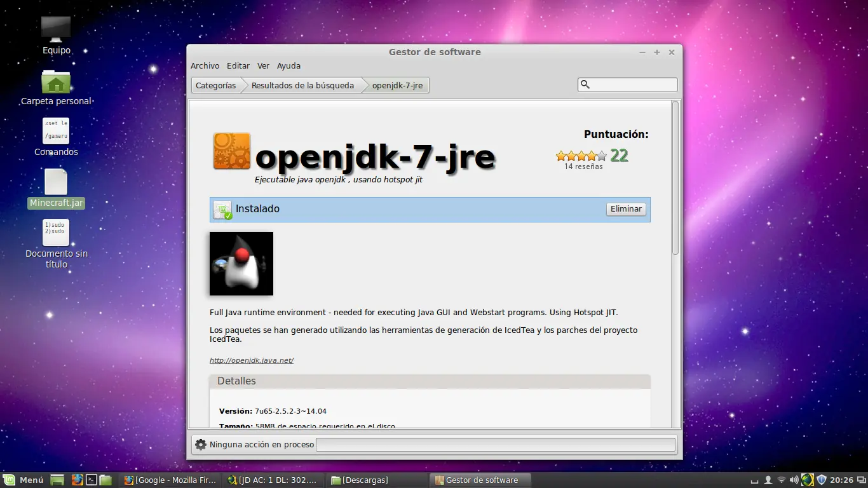Open the Equipo desktop icon
868x488 pixels.
pyautogui.click(x=56, y=30)
